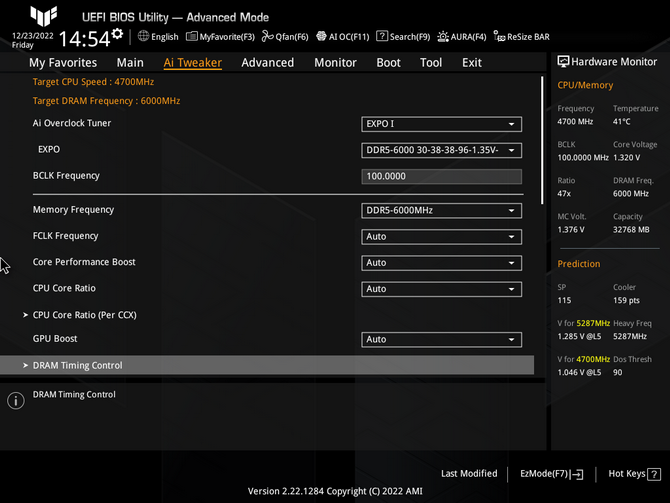
Task: Click the settings list scrollbar
Action: (542, 140)
